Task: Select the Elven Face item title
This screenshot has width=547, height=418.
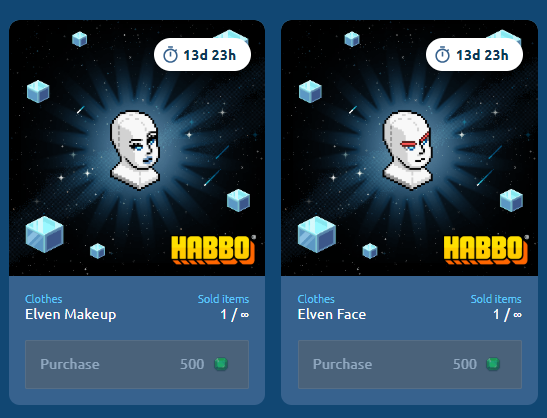Action: click(332, 315)
